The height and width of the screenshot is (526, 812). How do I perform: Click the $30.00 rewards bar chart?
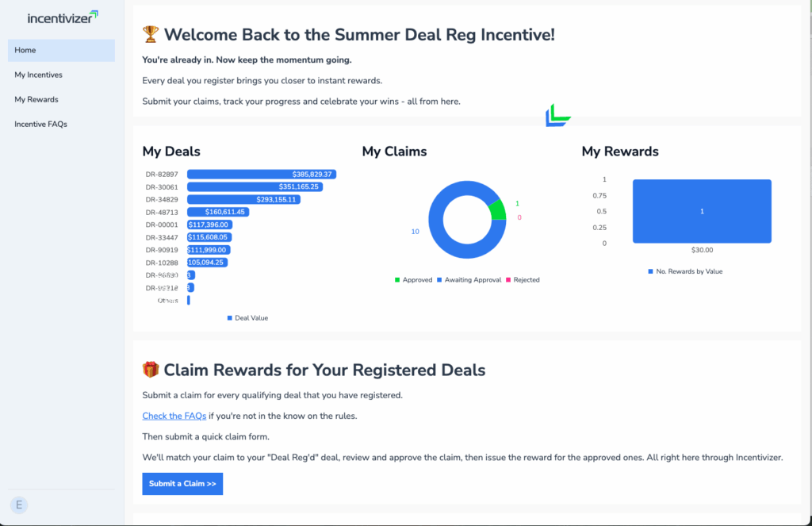point(701,211)
